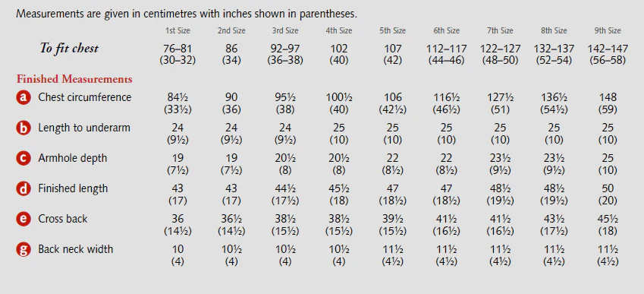Screen dimensions: 644x294
Task: Click the Armhole depth label
Action: 73,158
